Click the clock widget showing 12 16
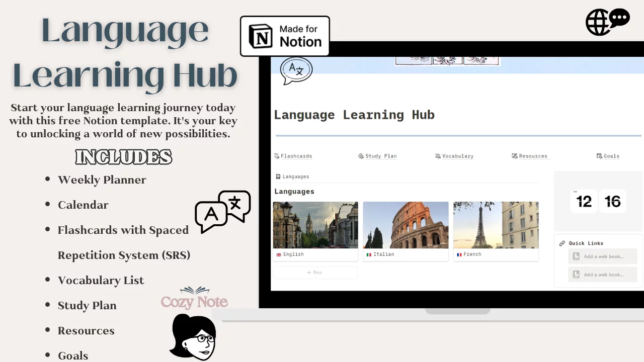644x362 pixels. point(598,202)
